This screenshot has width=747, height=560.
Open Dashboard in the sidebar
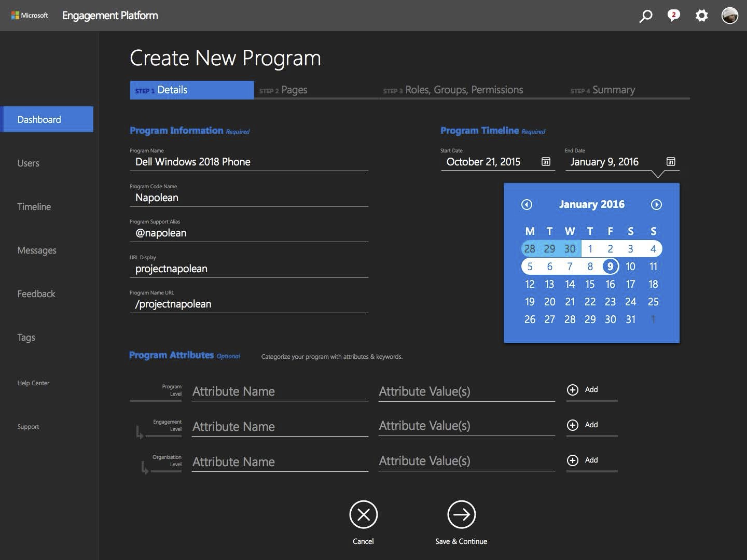tap(47, 119)
